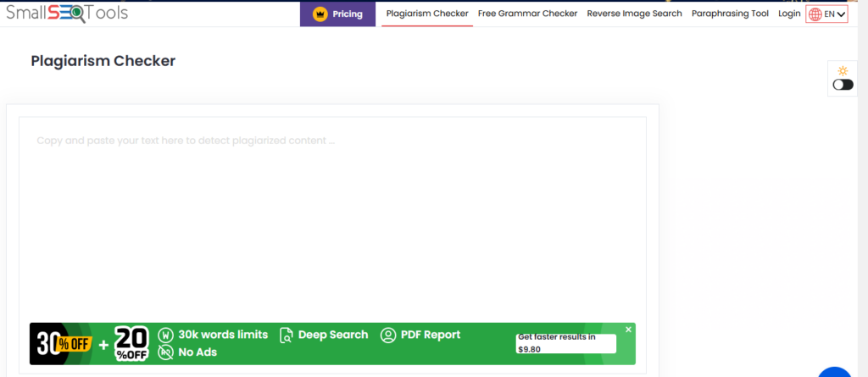Click the 30k words limits icon
868x377 pixels.
[165, 335]
